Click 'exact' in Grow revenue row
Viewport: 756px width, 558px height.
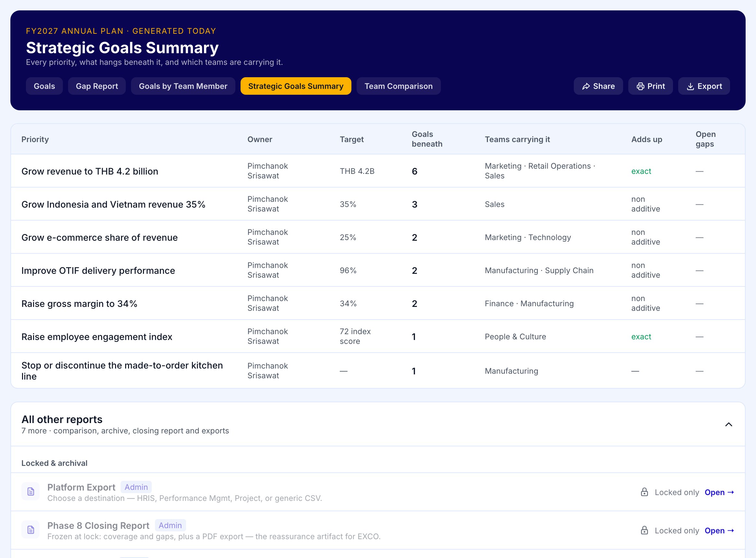(641, 171)
